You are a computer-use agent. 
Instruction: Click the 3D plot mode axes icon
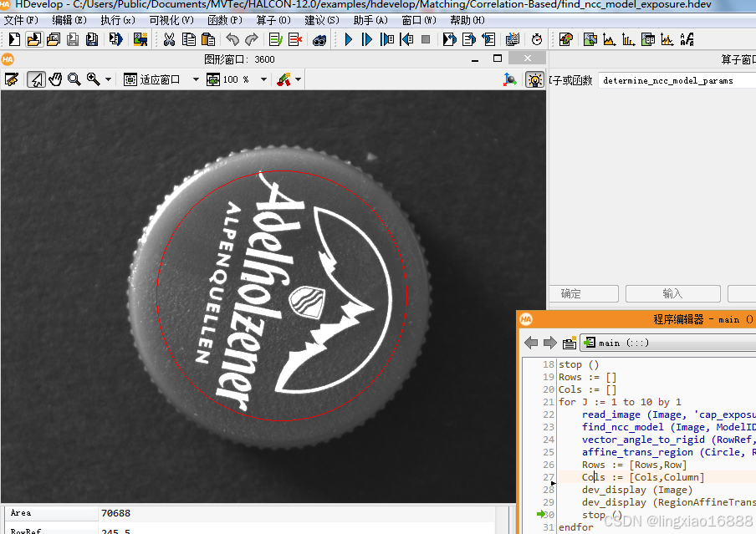[x=509, y=79]
